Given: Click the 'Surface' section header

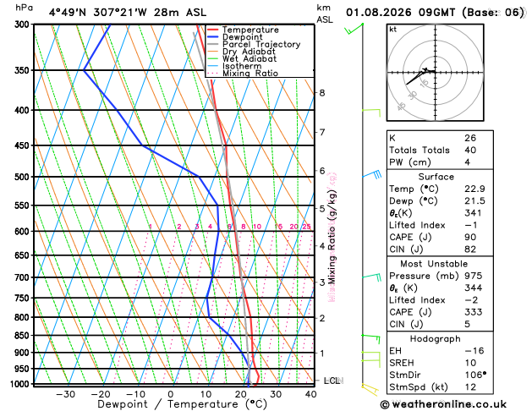Looking at the screenshot, I should point(436,177).
